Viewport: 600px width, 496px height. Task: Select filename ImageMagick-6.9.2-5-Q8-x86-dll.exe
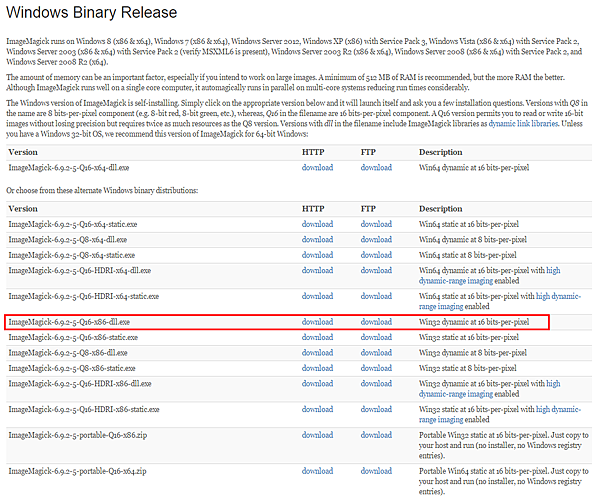tap(68, 353)
